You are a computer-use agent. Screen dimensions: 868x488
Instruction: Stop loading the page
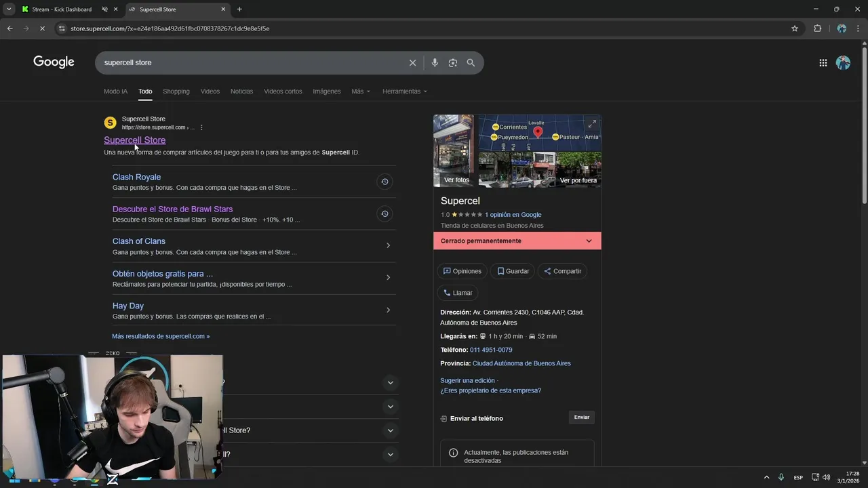click(42, 28)
